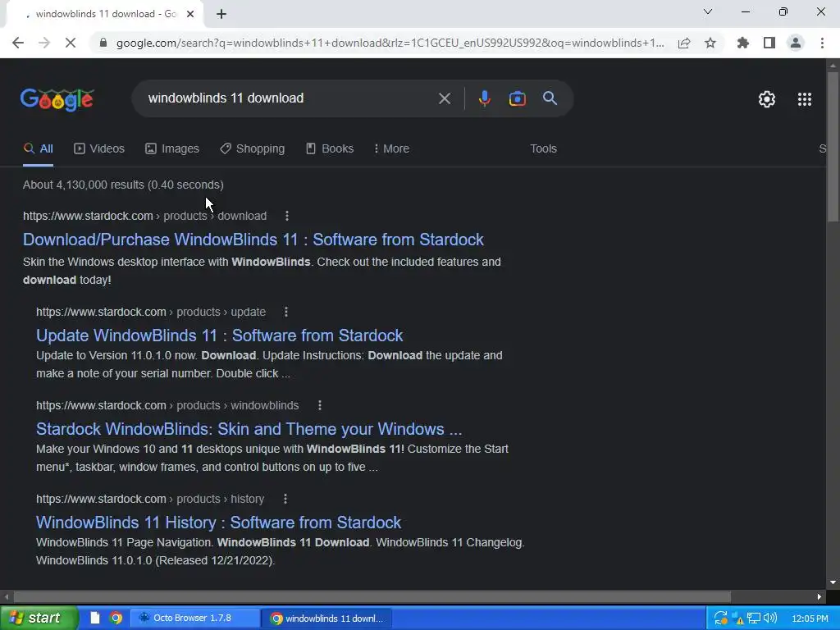The width and height of the screenshot is (840, 630).
Task: Click the vertical scrollbar thumb
Action: coord(833,147)
